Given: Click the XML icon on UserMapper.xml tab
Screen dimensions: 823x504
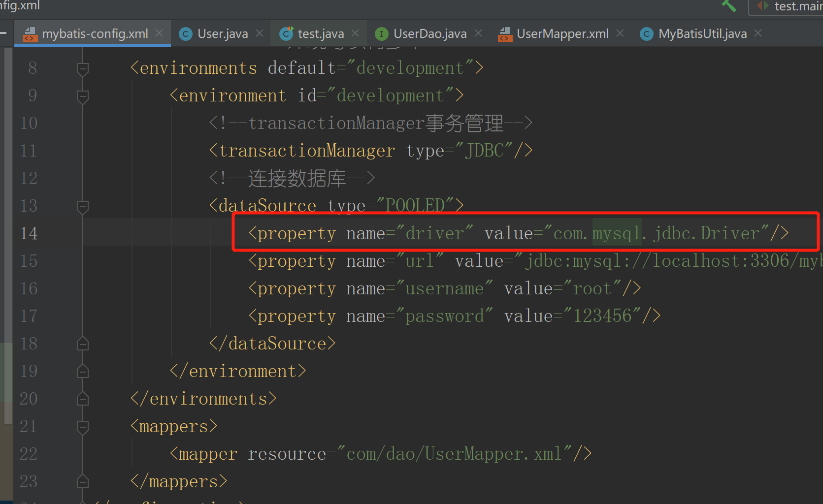Looking at the screenshot, I should (x=504, y=33).
